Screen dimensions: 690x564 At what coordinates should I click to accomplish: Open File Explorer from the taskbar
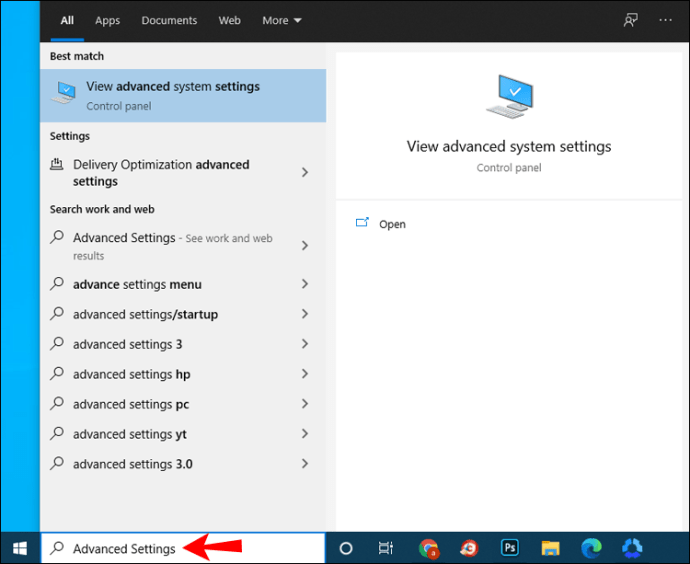pos(550,548)
